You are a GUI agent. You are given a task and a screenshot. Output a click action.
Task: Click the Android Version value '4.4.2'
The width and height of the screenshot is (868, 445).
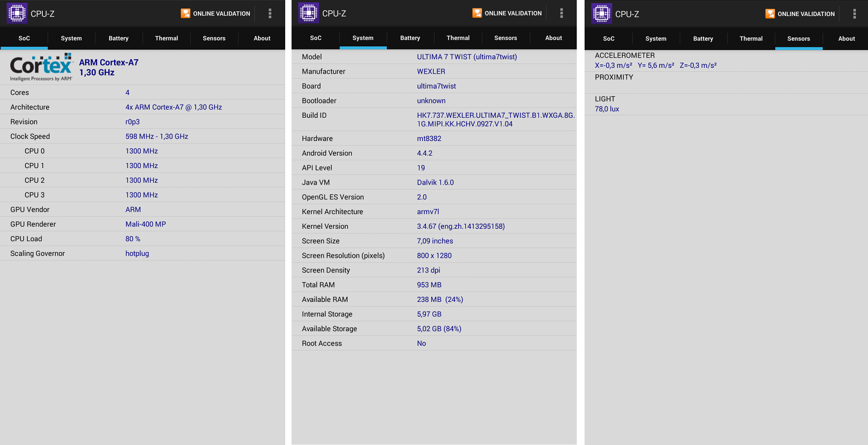pyautogui.click(x=425, y=153)
